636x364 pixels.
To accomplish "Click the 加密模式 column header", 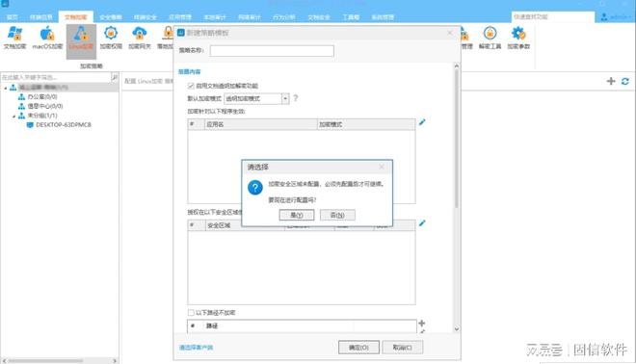I will (x=366, y=124).
